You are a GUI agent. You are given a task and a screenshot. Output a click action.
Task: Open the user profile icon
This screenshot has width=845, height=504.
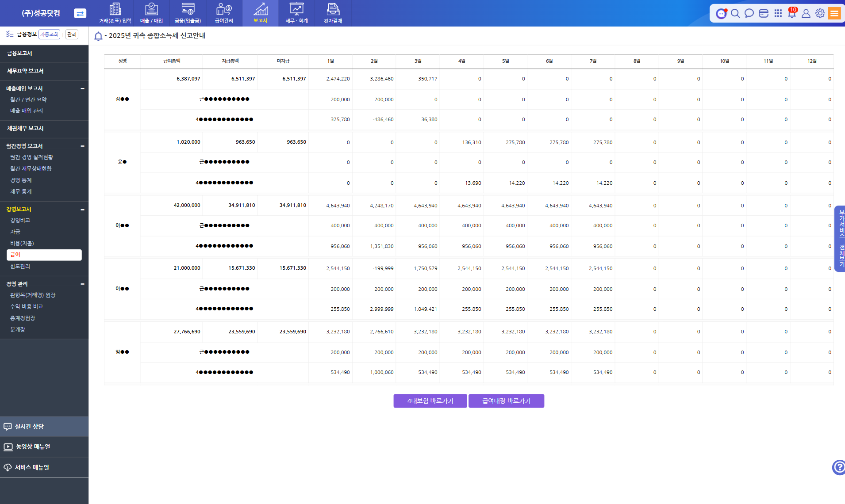(x=806, y=13)
